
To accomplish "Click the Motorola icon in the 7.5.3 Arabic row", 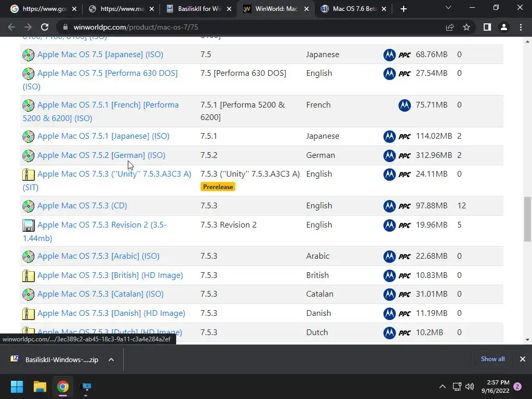I will [390, 257].
